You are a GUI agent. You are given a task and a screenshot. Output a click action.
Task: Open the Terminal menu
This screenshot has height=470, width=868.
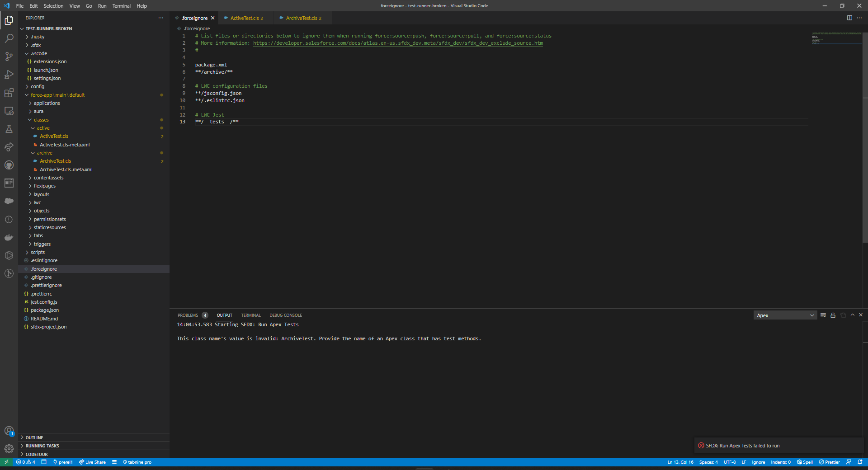pos(121,6)
